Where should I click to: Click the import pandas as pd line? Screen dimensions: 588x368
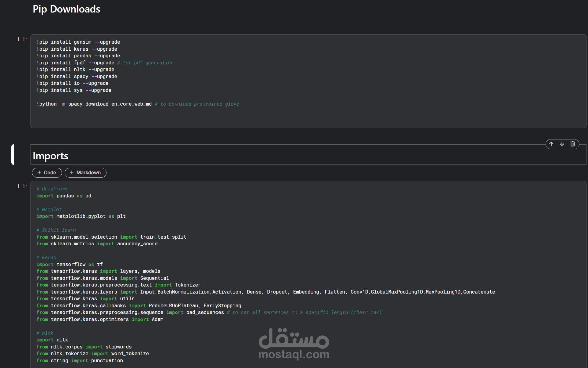click(64, 196)
